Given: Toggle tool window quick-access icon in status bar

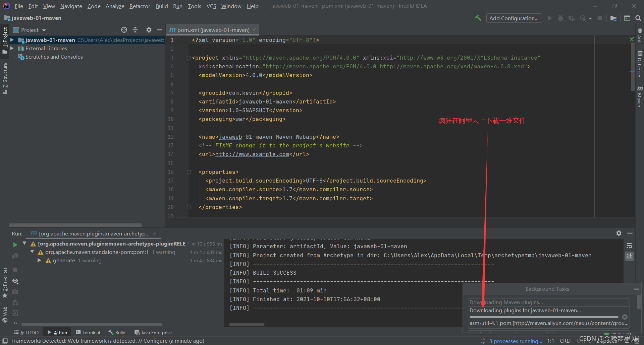Looking at the screenshot, I should [5, 341].
